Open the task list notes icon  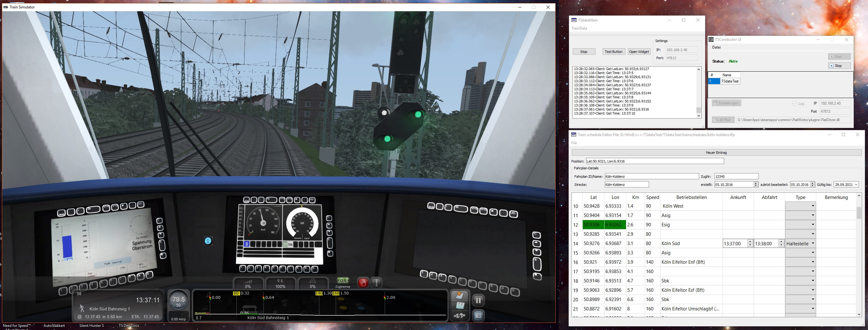coord(460,305)
